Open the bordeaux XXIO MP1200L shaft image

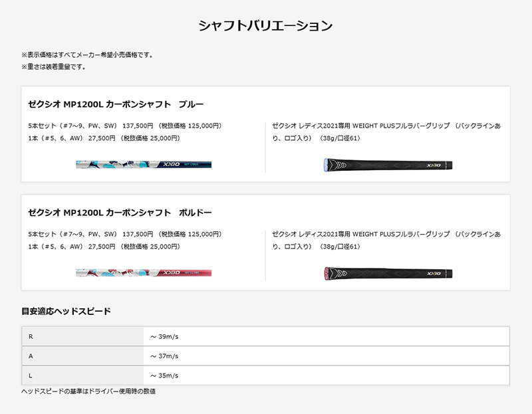144,273
